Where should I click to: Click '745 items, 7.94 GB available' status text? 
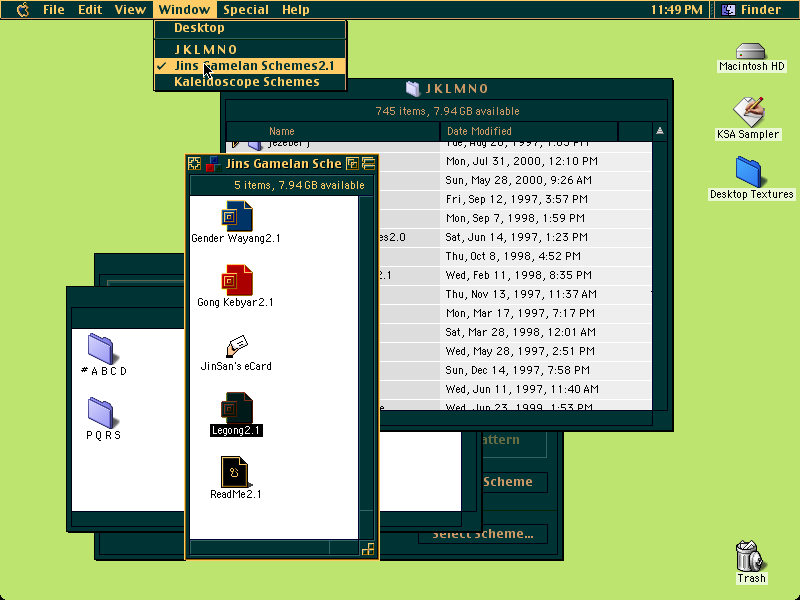[447, 111]
